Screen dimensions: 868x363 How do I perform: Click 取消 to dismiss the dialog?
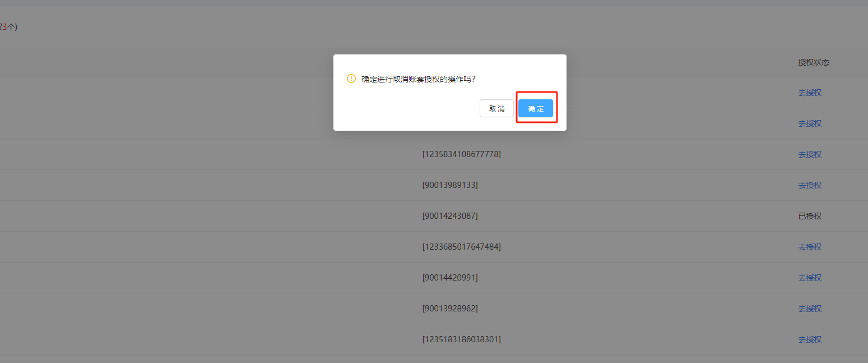[x=496, y=108]
